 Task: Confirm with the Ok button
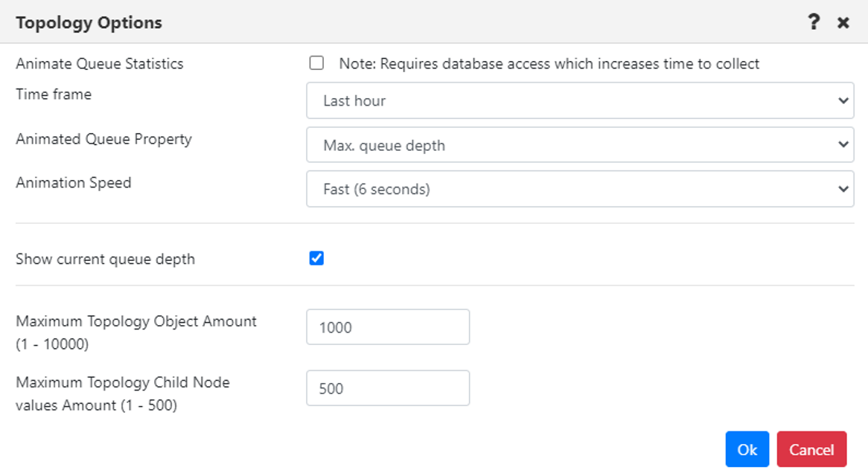[x=747, y=449]
